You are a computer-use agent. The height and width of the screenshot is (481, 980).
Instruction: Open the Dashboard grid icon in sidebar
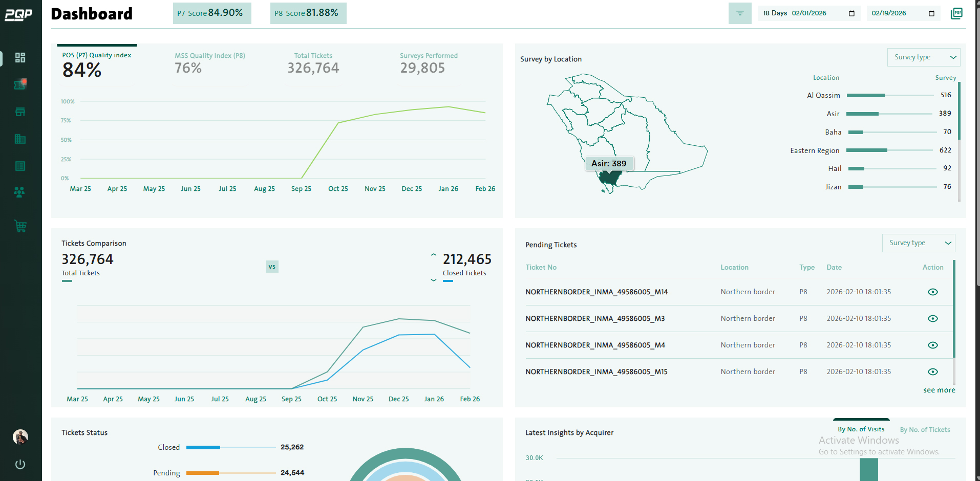click(x=20, y=58)
